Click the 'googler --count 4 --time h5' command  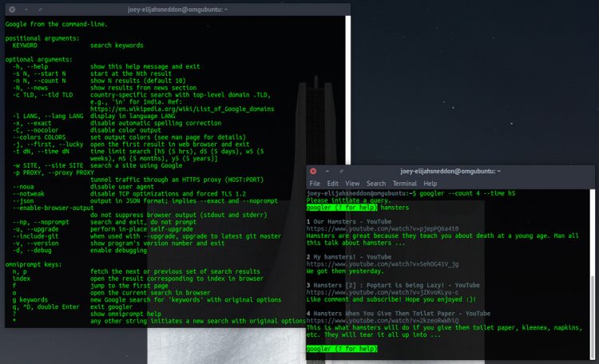(467, 193)
